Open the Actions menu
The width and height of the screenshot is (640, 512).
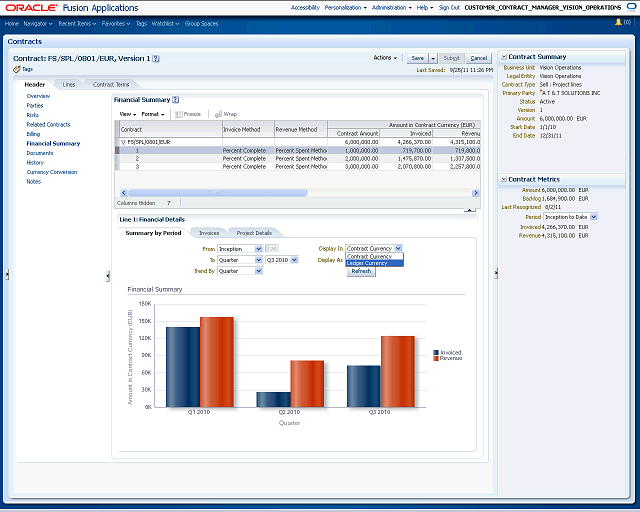click(x=385, y=58)
